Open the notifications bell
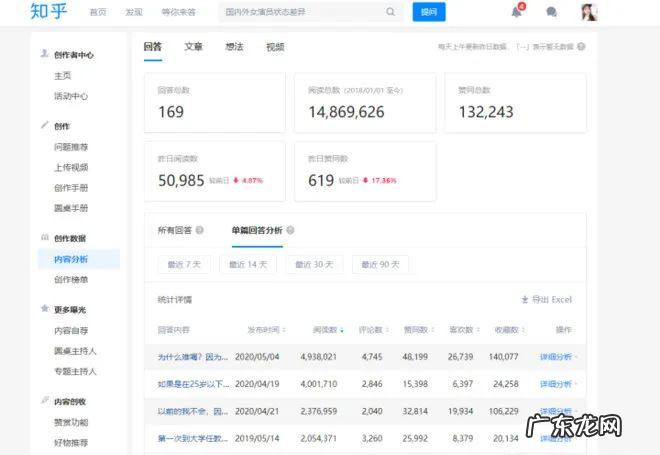This screenshot has height=455, width=660. [x=516, y=12]
